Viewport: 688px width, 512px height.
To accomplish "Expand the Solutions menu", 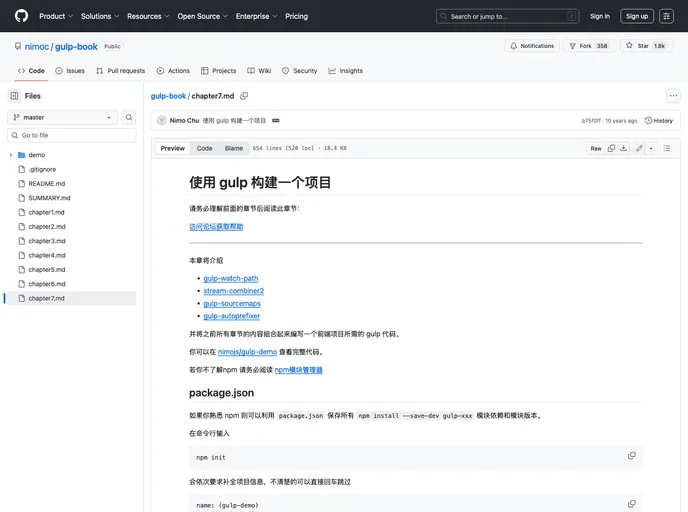I will [100, 16].
